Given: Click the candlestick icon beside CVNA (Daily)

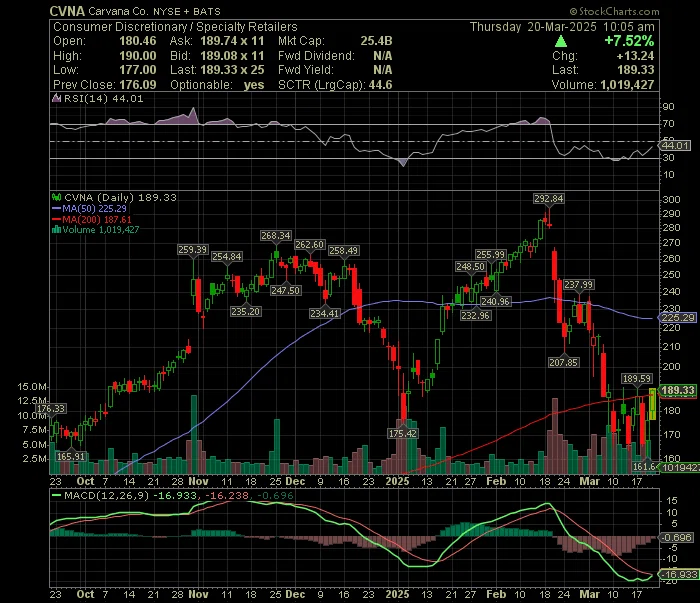Looking at the screenshot, I should pyautogui.click(x=56, y=197).
